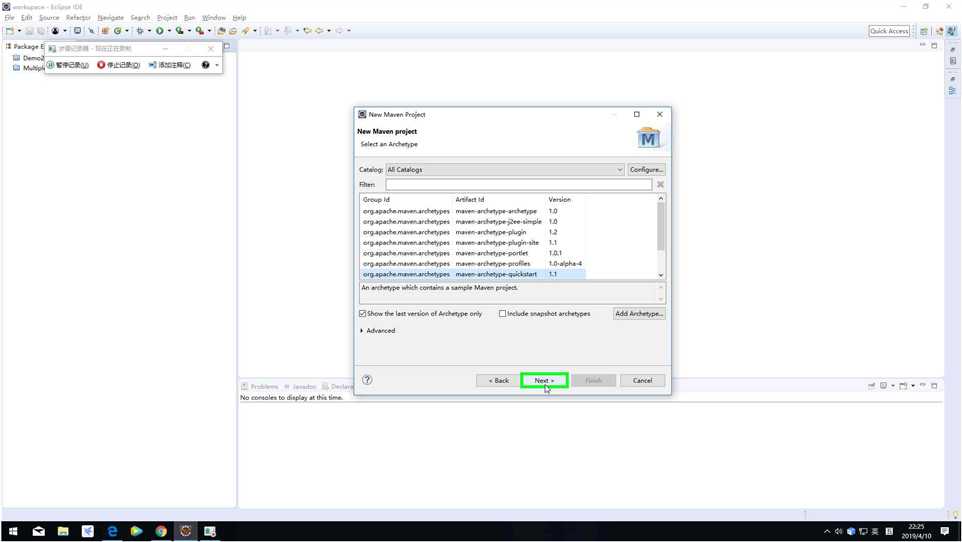
Task: Switch to the Problems tab
Action: click(260, 387)
